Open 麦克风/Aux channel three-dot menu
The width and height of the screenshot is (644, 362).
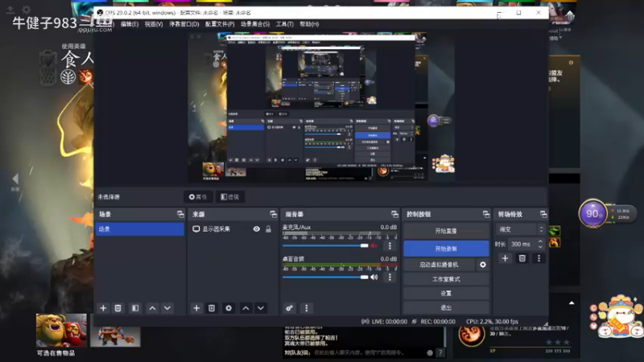click(x=390, y=246)
